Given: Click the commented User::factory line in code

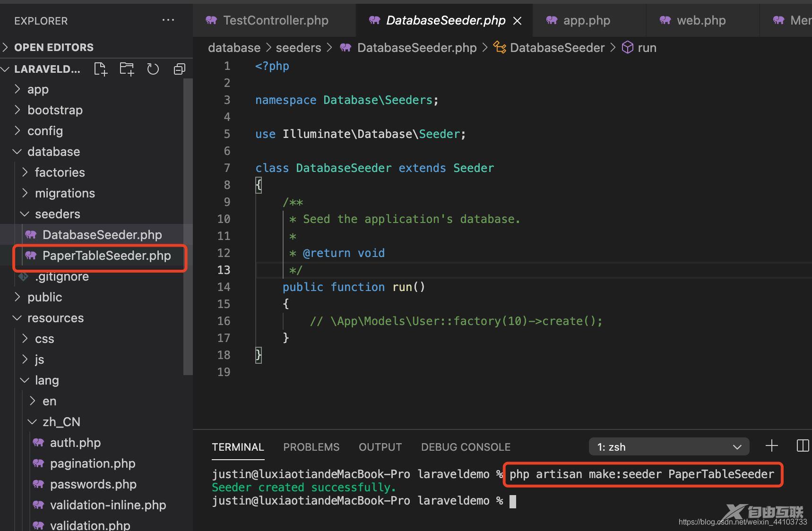Looking at the screenshot, I should (456, 321).
